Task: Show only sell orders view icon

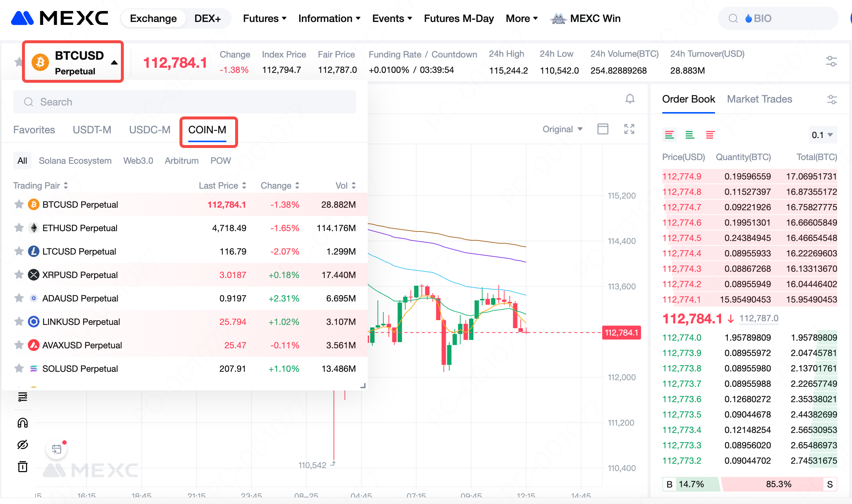Action: tap(710, 135)
